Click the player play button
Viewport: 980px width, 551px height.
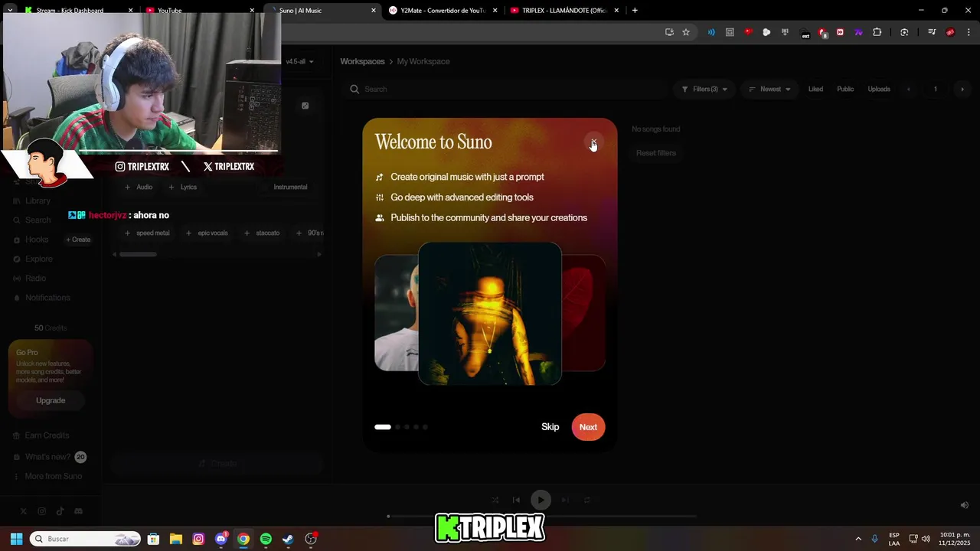point(541,500)
